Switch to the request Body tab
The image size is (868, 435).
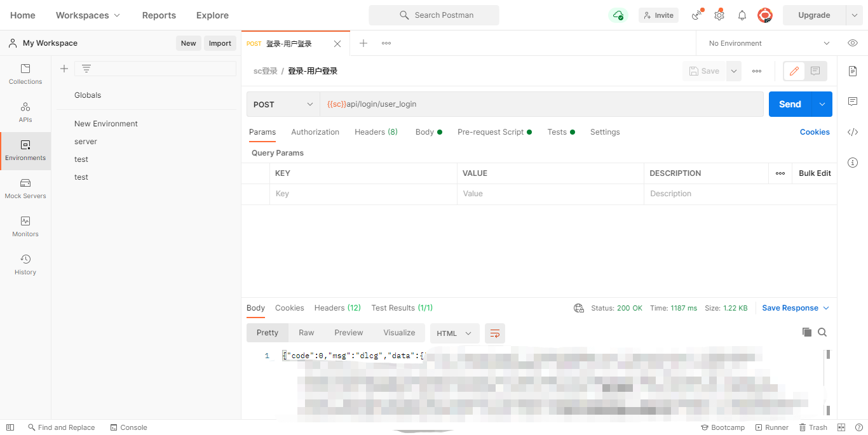429,132
